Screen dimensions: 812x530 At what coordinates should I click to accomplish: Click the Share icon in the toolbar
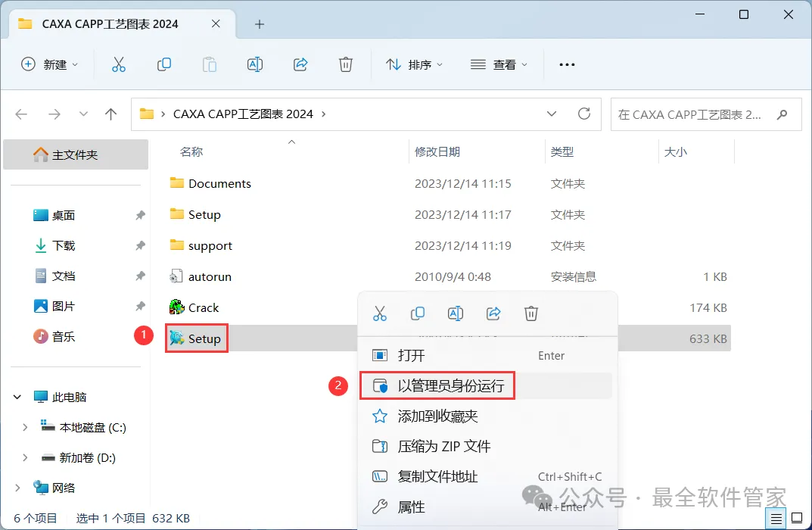(x=300, y=64)
